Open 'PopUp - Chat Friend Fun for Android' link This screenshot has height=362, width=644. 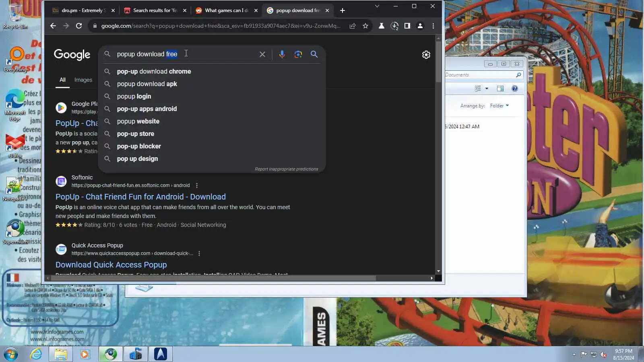pos(140,197)
